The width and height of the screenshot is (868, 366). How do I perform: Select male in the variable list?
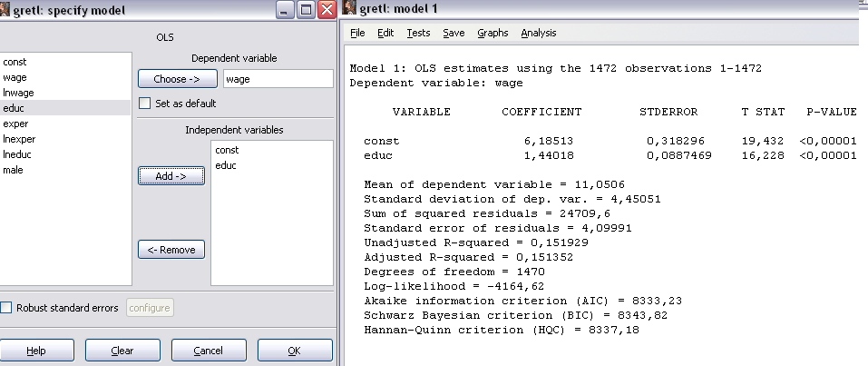(x=65, y=170)
